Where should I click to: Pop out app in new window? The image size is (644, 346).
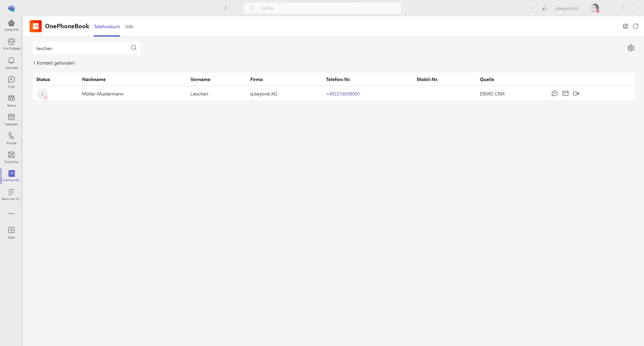[x=625, y=26]
